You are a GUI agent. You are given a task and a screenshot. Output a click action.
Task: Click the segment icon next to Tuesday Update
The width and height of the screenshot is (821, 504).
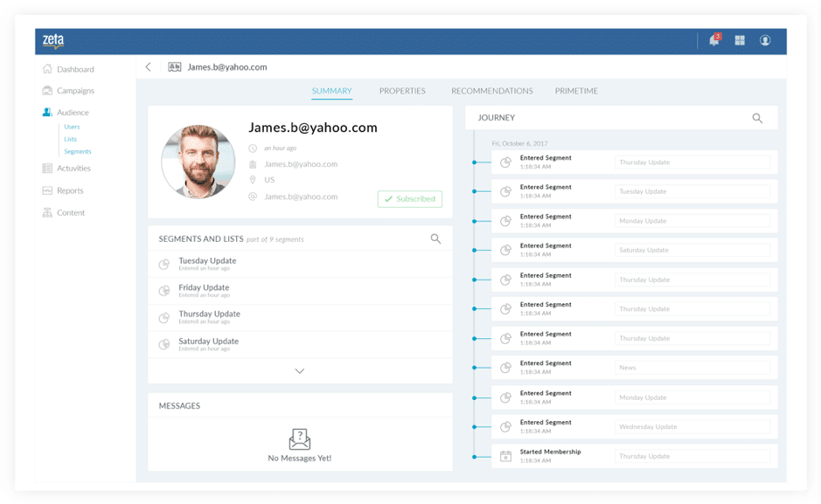click(164, 265)
